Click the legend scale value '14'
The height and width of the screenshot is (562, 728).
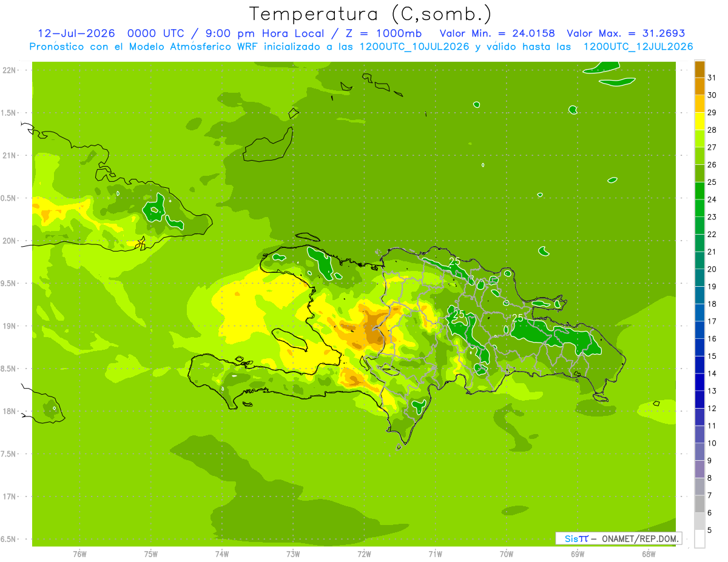[x=712, y=373]
